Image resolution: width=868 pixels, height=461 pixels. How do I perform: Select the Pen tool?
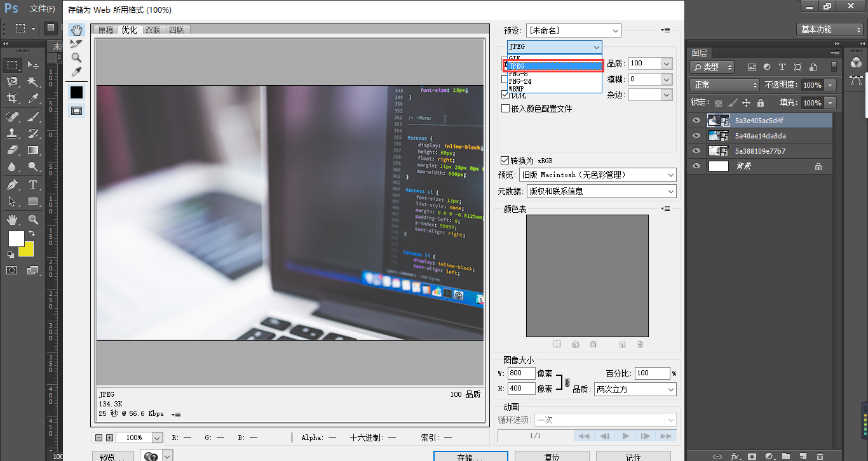click(12, 185)
